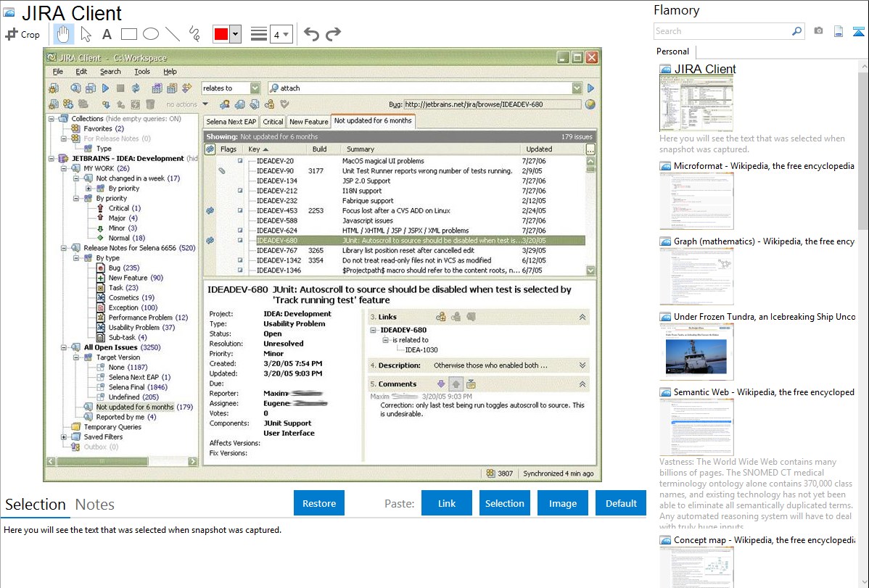Click the Restore button
Image resolution: width=869 pixels, height=588 pixels.
coord(319,503)
